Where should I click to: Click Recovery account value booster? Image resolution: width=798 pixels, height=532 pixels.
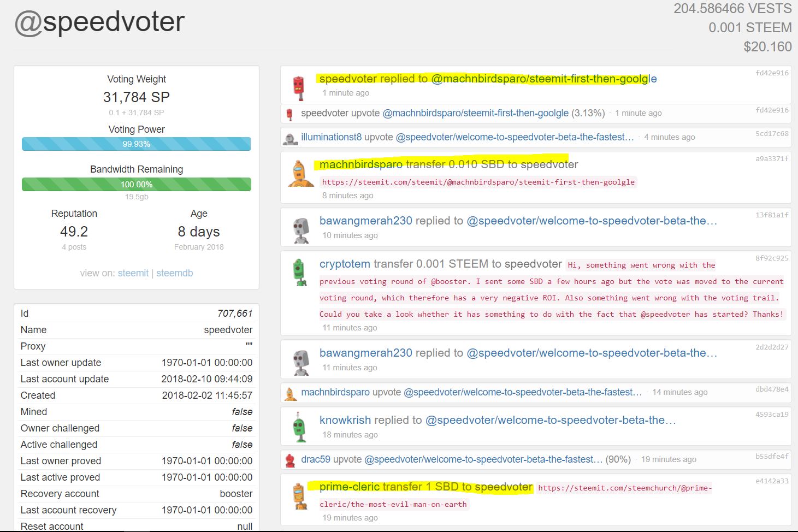[x=236, y=494]
